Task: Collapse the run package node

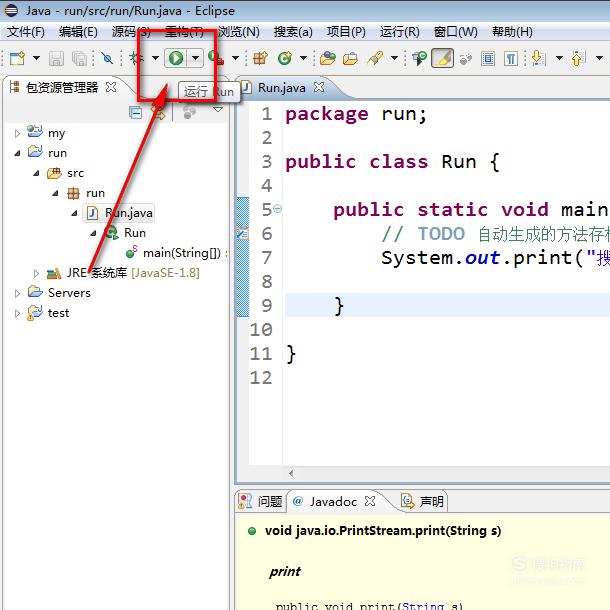Action: click(55, 193)
